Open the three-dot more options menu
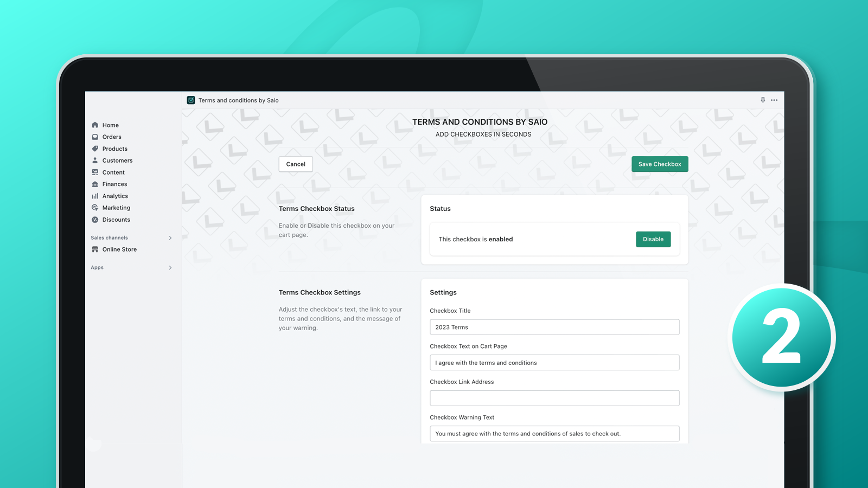Viewport: 868px width, 488px height. [x=774, y=100]
